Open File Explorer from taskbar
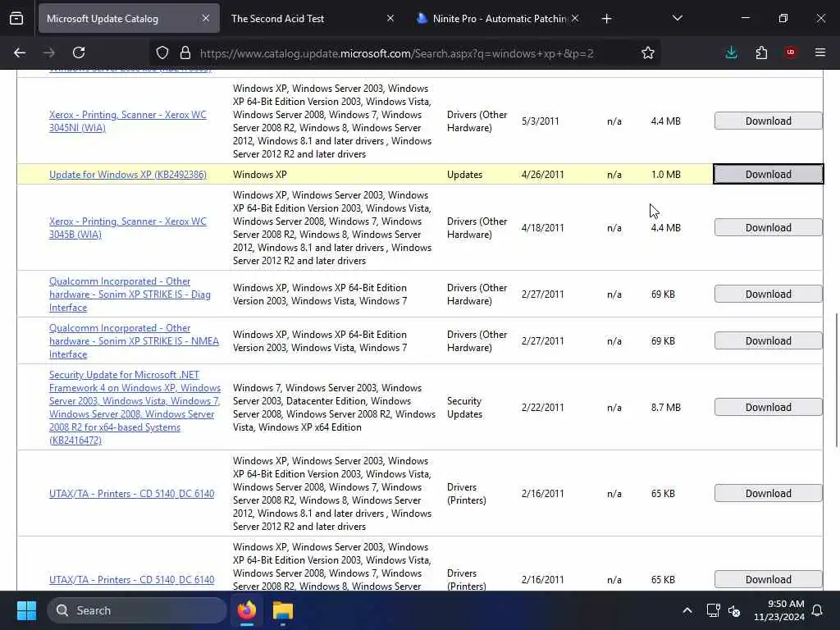This screenshot has height=630, width=840. pos(283,610)
